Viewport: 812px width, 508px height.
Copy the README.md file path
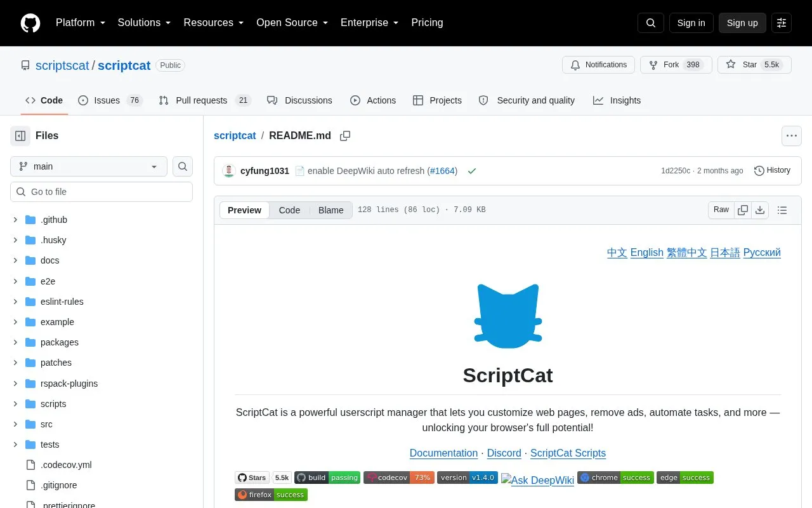(x=345, y=136)
